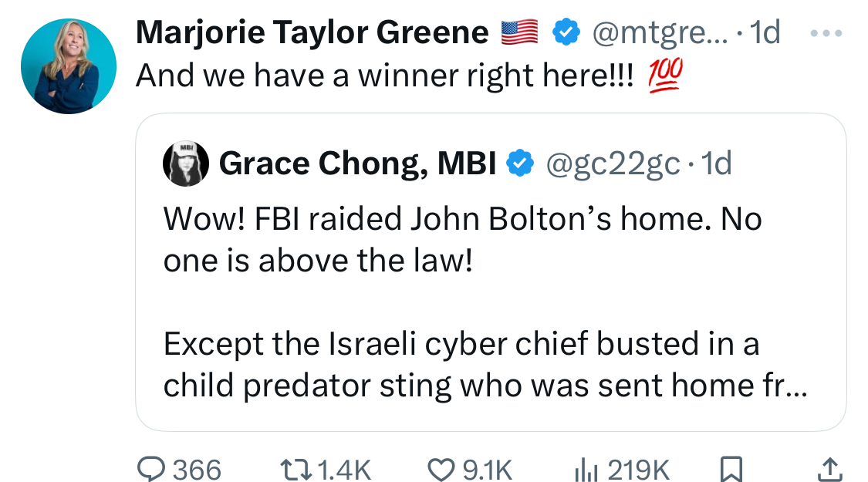
Task: Open Marjorie Taylor Greene's profile picture
Action: (69, 66)
